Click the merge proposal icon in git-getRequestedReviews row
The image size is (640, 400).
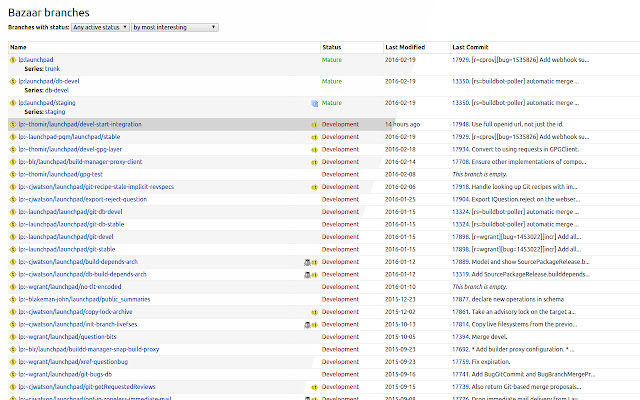[x=314, y=387]
